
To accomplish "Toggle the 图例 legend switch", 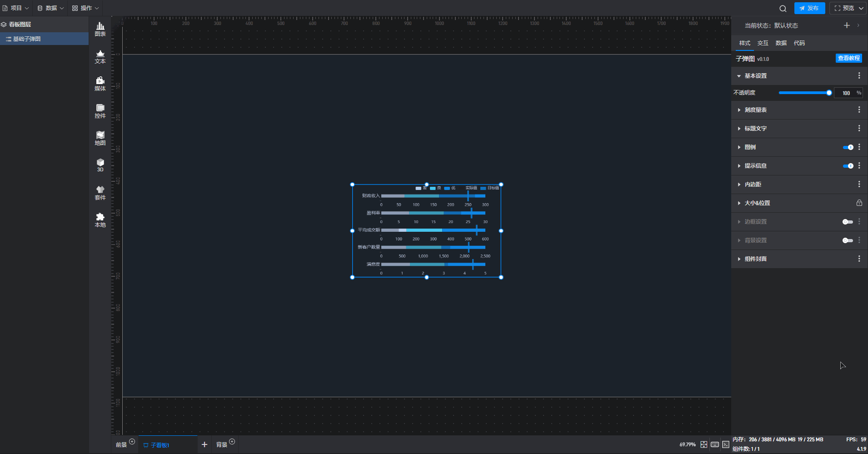I will pos(848,147).
